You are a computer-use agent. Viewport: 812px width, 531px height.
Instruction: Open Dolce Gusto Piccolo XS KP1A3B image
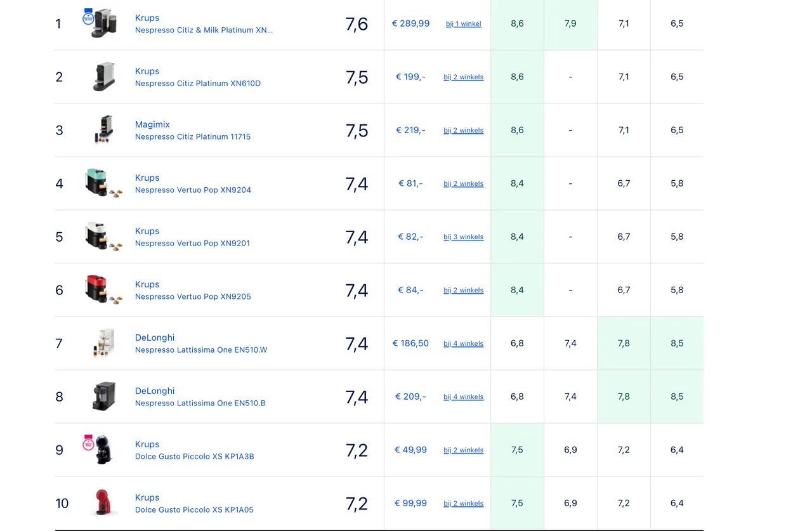pos(104,450)
